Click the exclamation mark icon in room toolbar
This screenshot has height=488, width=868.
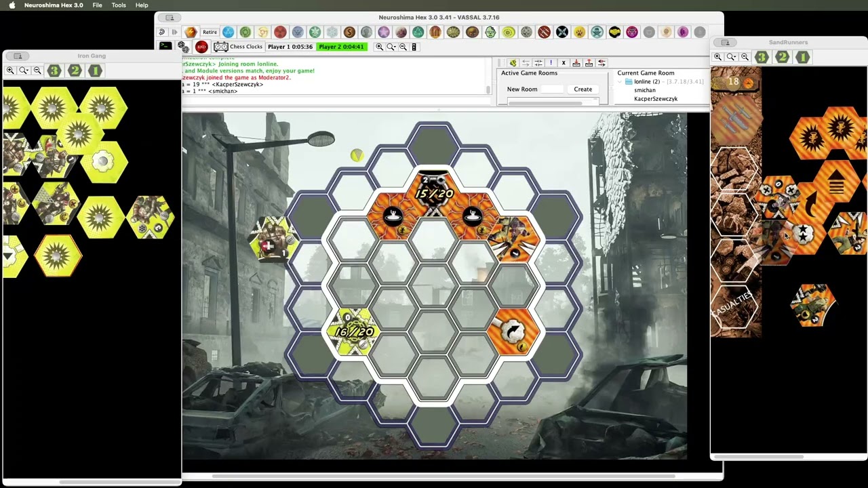click(x=551, y=63)
